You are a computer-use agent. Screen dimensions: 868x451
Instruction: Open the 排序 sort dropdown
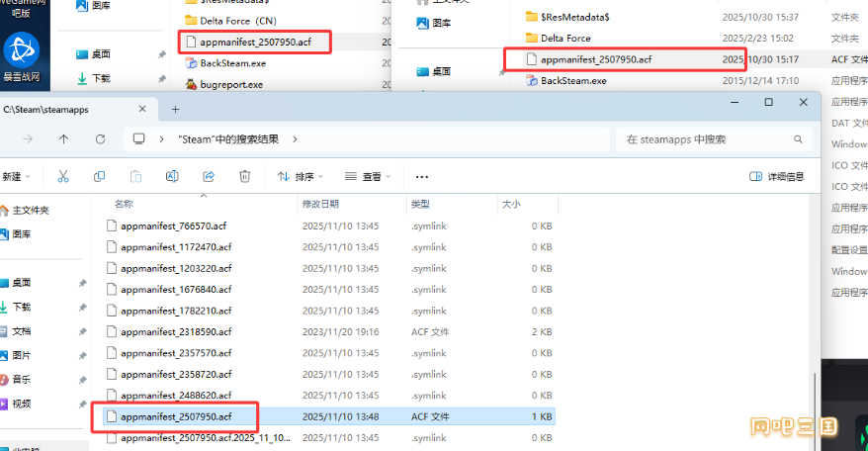pos(297,177)
